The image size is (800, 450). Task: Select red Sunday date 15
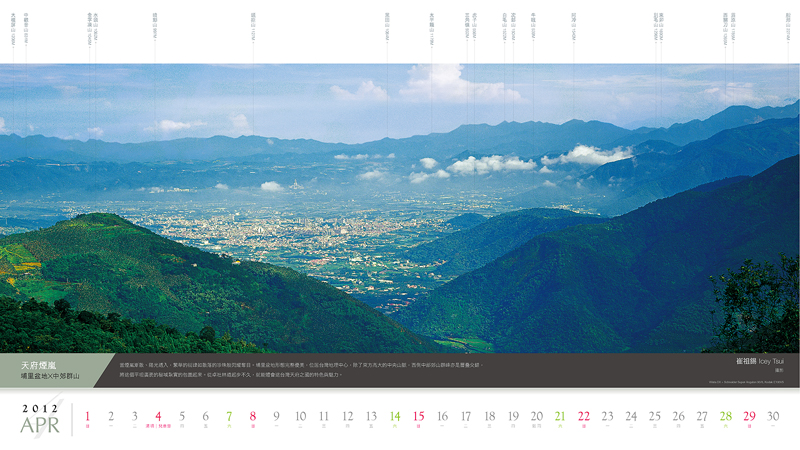click(x=418, y=416)
